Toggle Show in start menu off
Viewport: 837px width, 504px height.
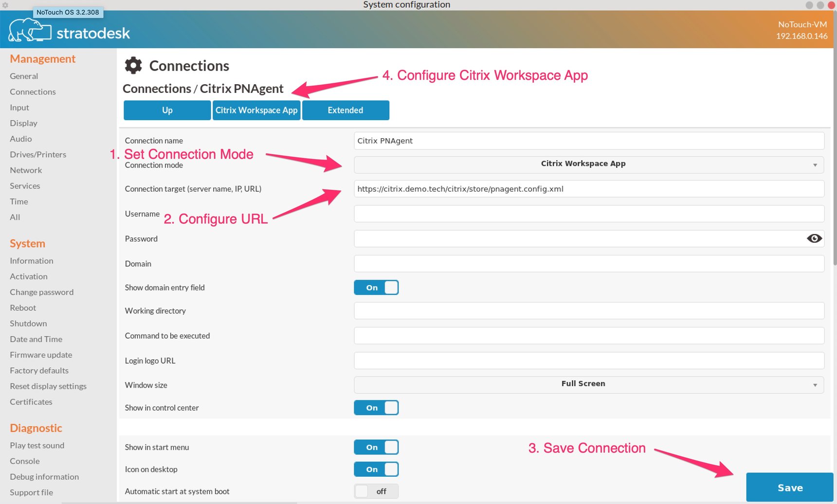(x=376, y=447)
